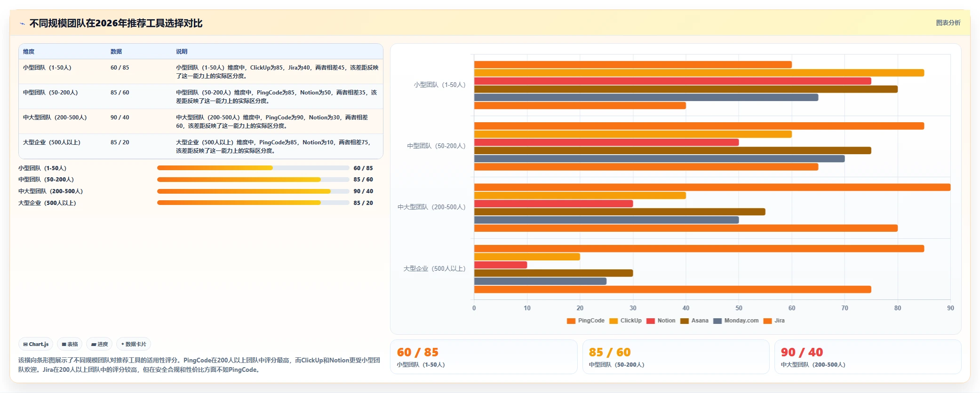Viewport: 980px width, 393px height.
Task: Toggle the Jira legend item
Action: pos(774,321)
